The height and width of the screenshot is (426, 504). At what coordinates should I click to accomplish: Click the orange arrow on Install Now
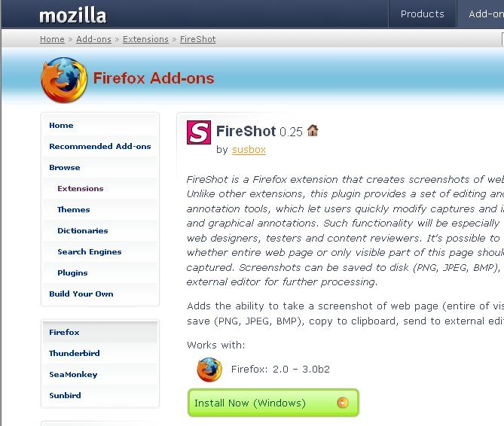coord(344,403)
